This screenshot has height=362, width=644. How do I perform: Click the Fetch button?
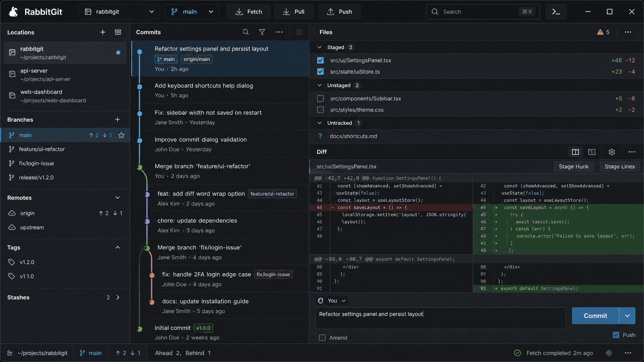248,12
